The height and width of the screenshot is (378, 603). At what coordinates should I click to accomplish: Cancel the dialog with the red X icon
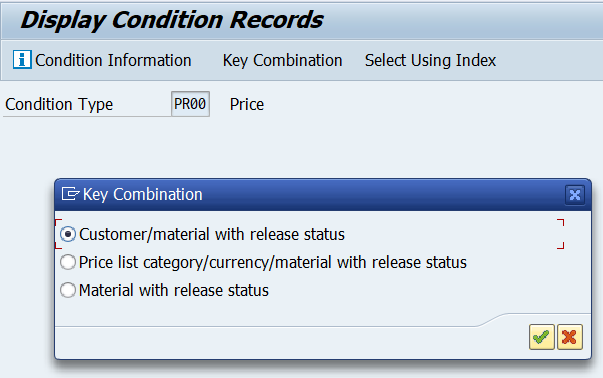click(570, 337)
